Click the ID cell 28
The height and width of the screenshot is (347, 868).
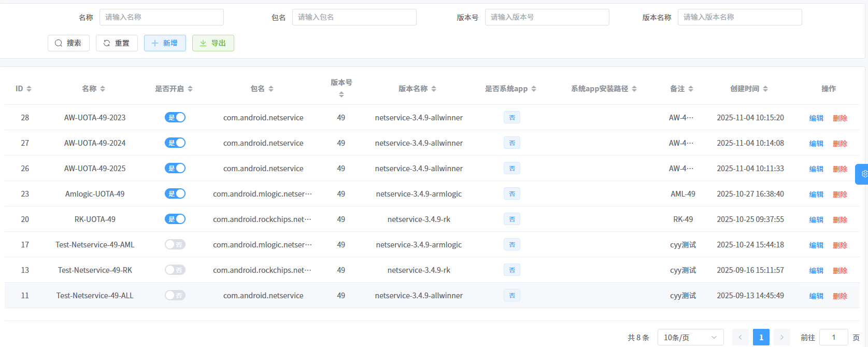(25, 118)
